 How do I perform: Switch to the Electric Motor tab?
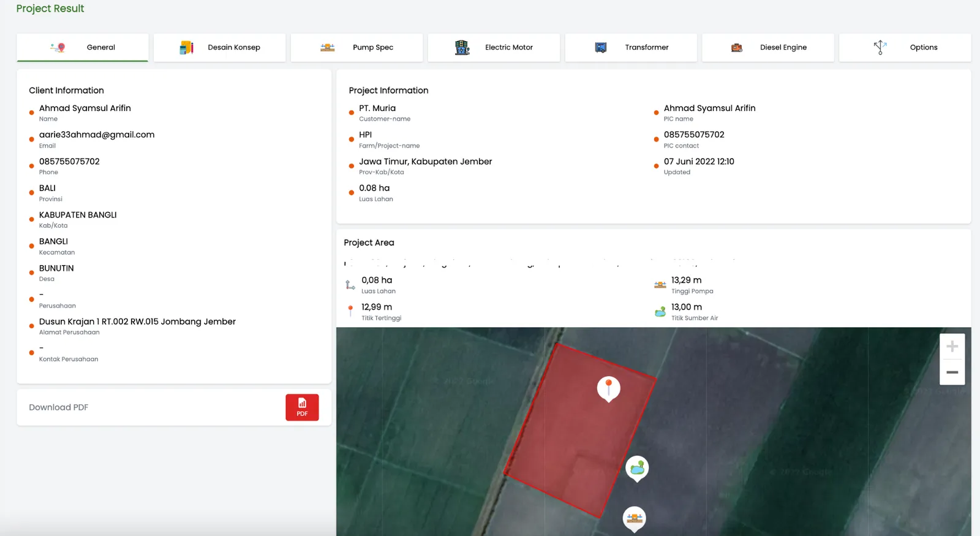(x=494, y=47)
